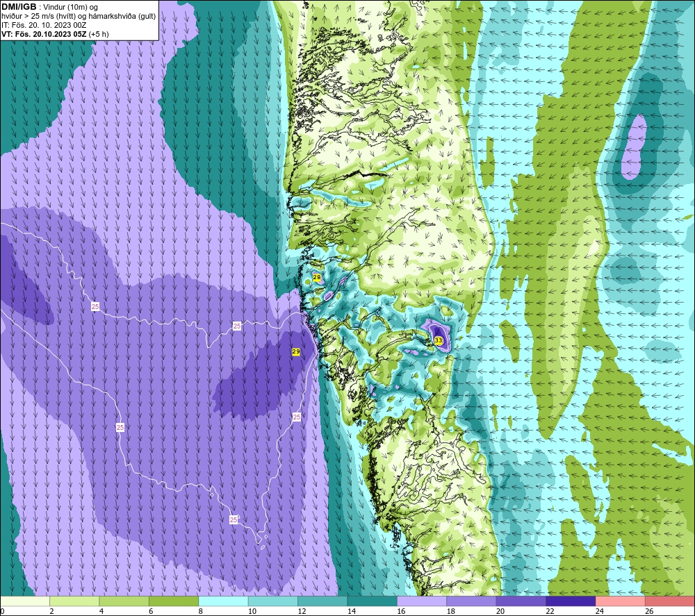The height and width of the screenshot is (616, 695).
Task: Click the pale yellow 0–2 m/s legend swatch
Action: (x=25, y=601)
